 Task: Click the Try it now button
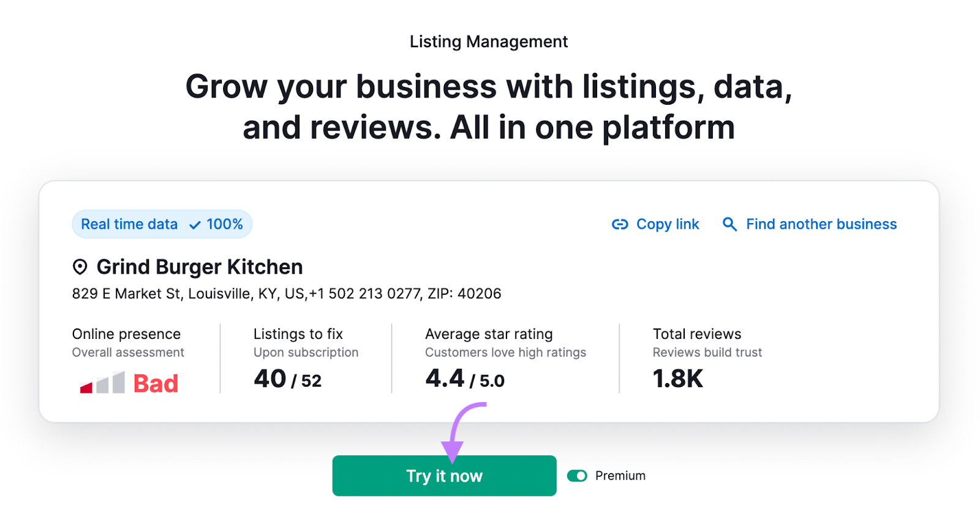coord(444,476)
